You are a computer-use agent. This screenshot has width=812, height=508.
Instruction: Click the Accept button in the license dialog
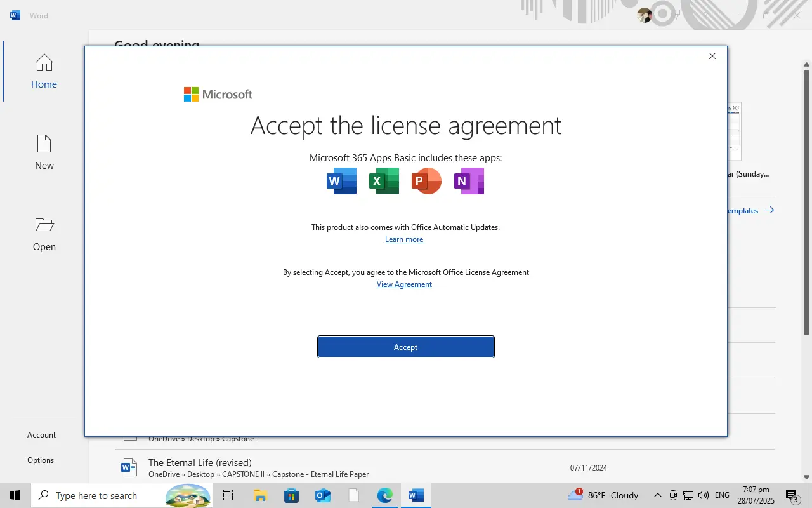(406, 347)
